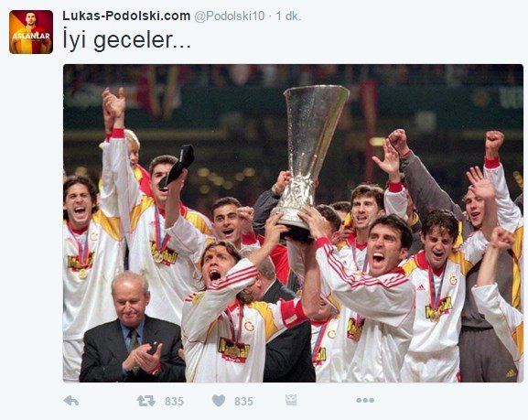Image resolution: width=528 pixels, height=420 pixels.
Task: Open the three-dots more options menu
Action: (x=365, y=400)
